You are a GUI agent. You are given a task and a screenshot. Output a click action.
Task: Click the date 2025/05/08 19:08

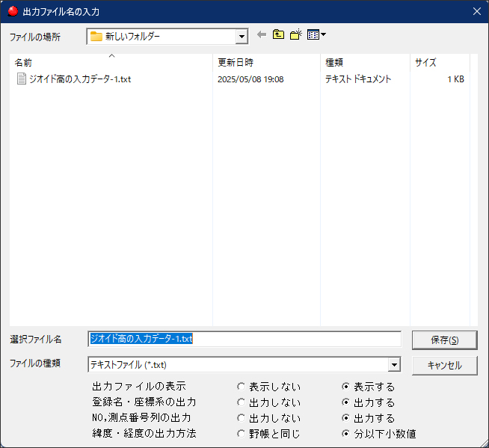[x=250, y=79]
